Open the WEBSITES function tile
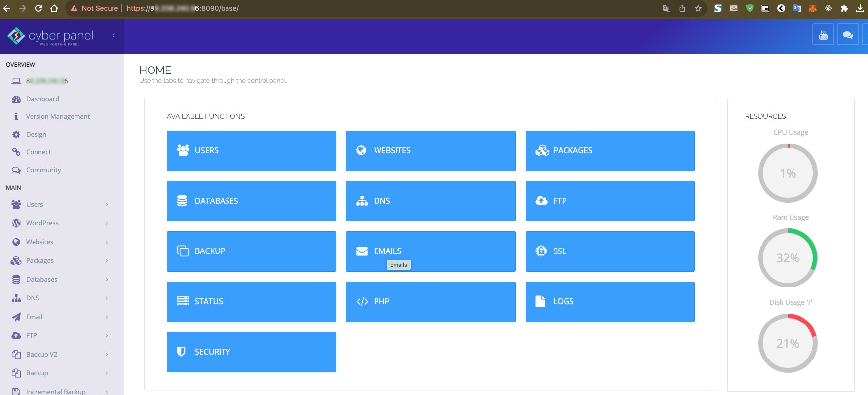 [x=430, y=151]
